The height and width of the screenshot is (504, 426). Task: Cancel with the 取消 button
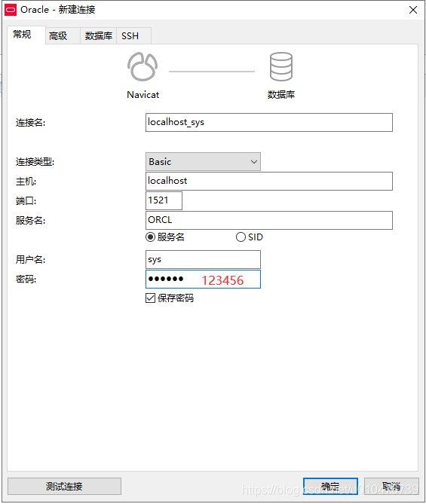point(391,487)
